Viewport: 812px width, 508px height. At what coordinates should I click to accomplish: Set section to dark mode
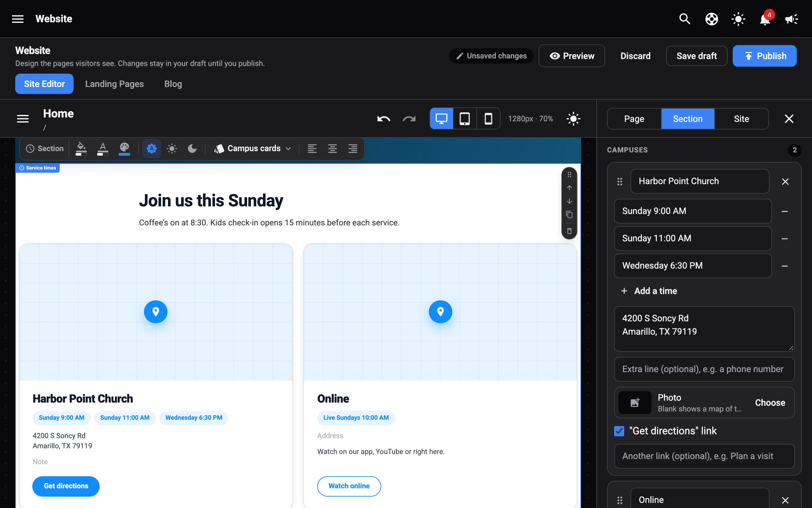pyautogui.click(x=192, y=149)
